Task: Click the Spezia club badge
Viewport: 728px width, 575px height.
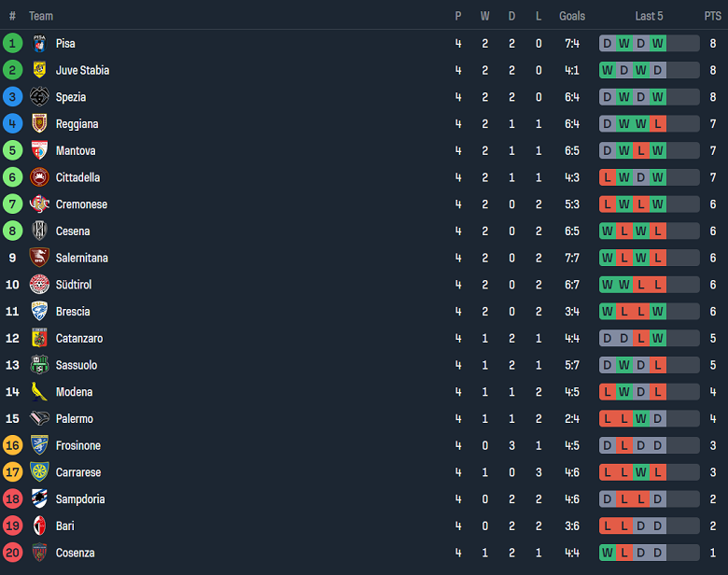Action: coord(39,97)
